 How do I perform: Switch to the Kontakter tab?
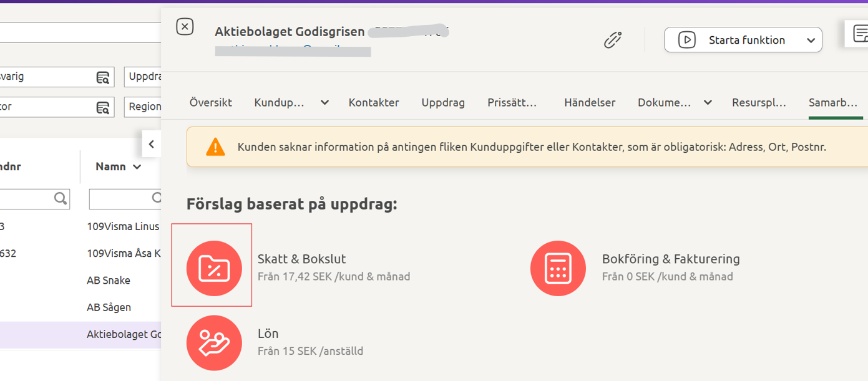pos(373,102)
